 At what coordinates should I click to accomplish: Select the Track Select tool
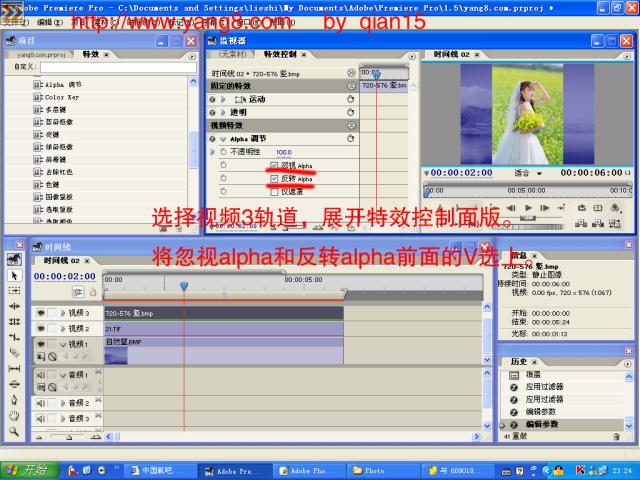click(14, 291)
